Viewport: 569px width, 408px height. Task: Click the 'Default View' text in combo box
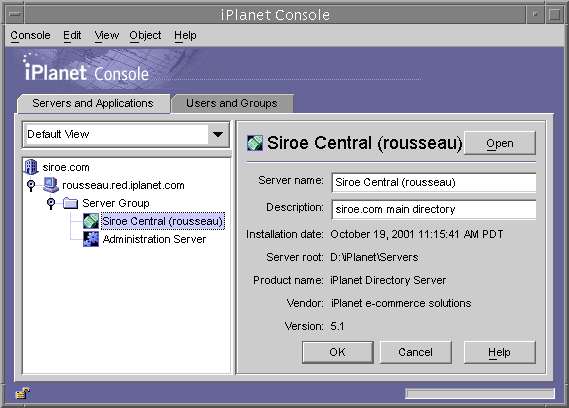58,134
